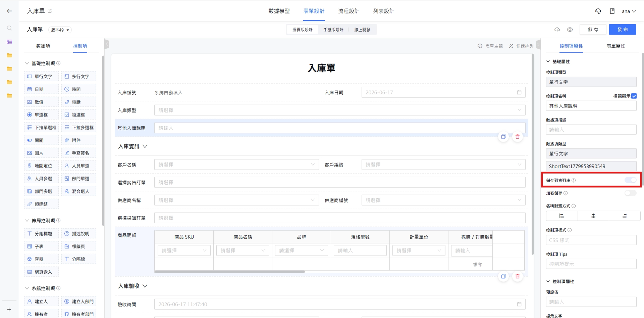Delete the 其他入庫說明 field
Screen dimensions: 644x318
(518, 137)
